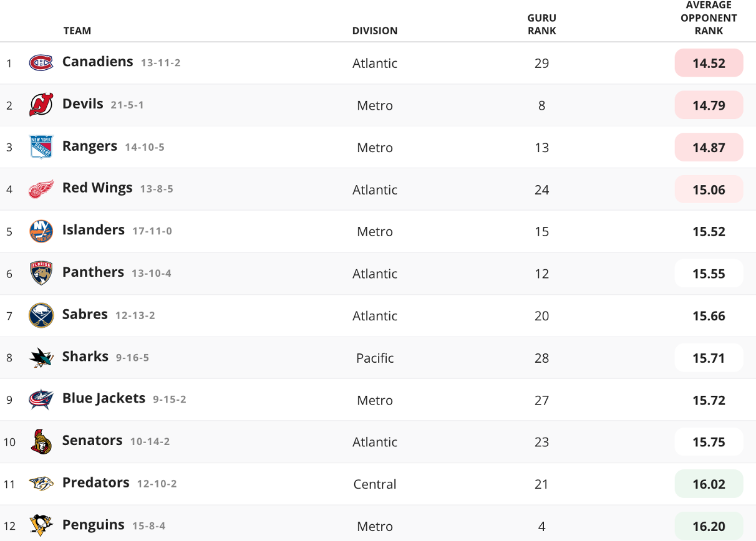Open the Penguins team name link

coord(94,525)
